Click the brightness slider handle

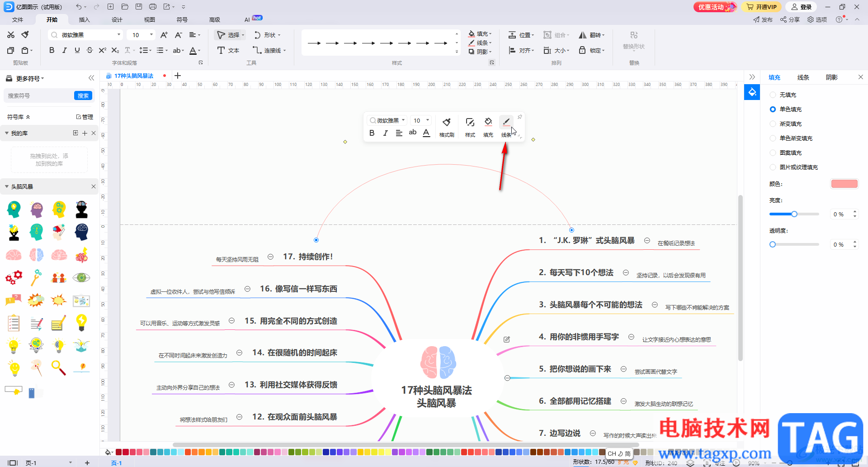(x=794, y=214)
